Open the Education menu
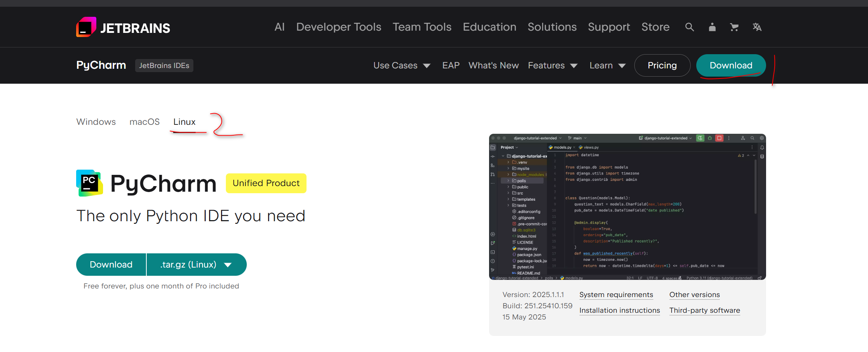This screenshot has height=352, width=868. pos(489,27)
